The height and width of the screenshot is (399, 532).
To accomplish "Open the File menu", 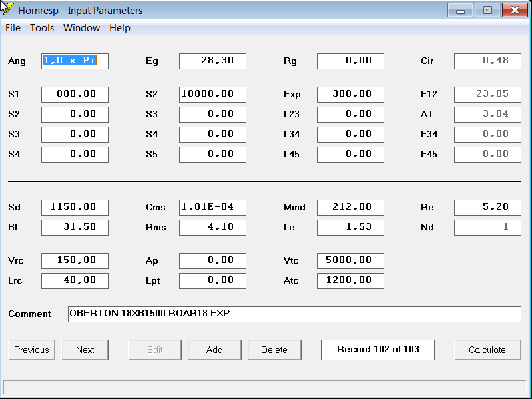I will tap(13, 28).
